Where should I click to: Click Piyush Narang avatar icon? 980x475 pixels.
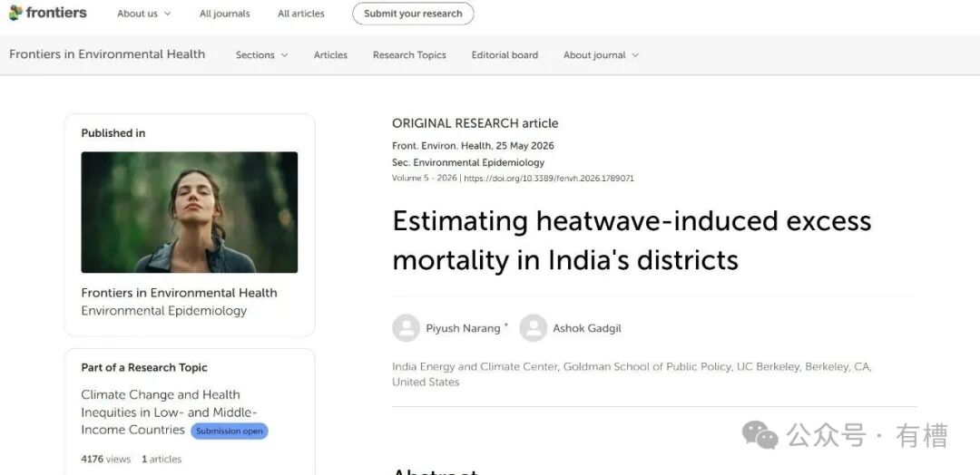point(407,327)
